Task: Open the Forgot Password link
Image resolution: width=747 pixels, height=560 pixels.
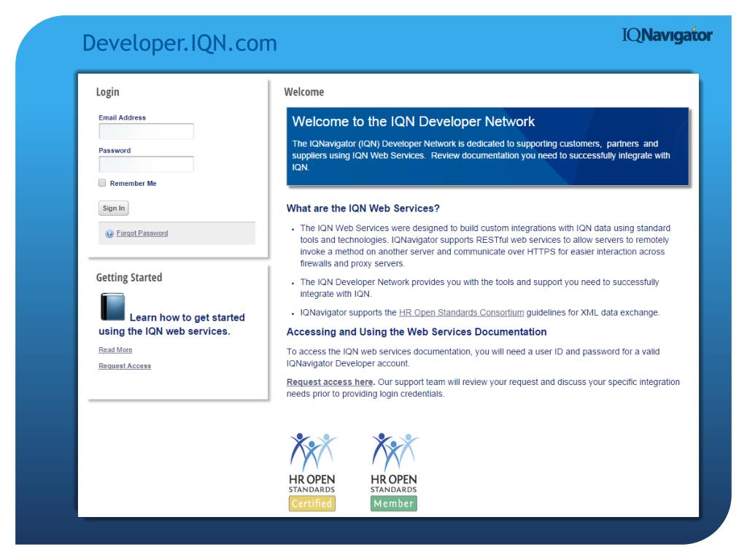Action: [142, 233]
